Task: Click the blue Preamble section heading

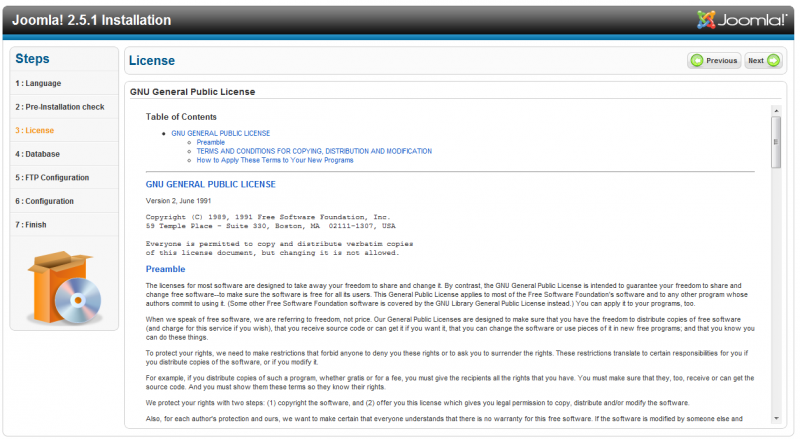Action: click(165, 269)
